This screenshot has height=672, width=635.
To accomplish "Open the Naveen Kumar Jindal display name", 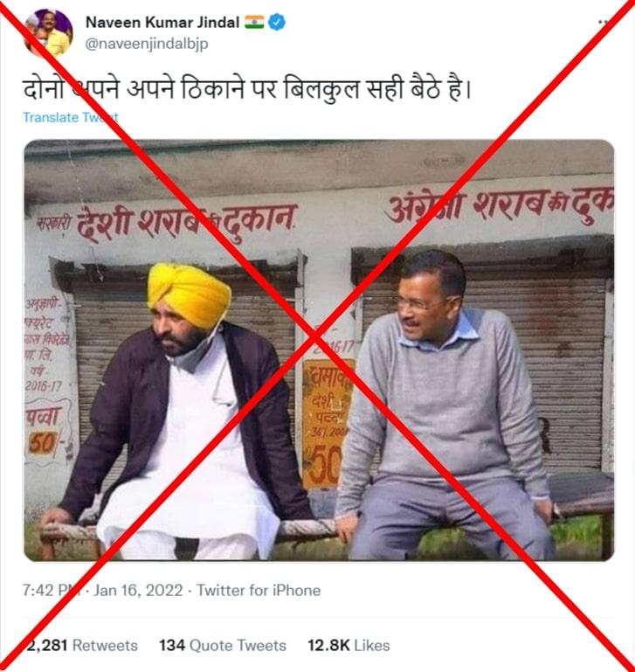I will 162,22.
